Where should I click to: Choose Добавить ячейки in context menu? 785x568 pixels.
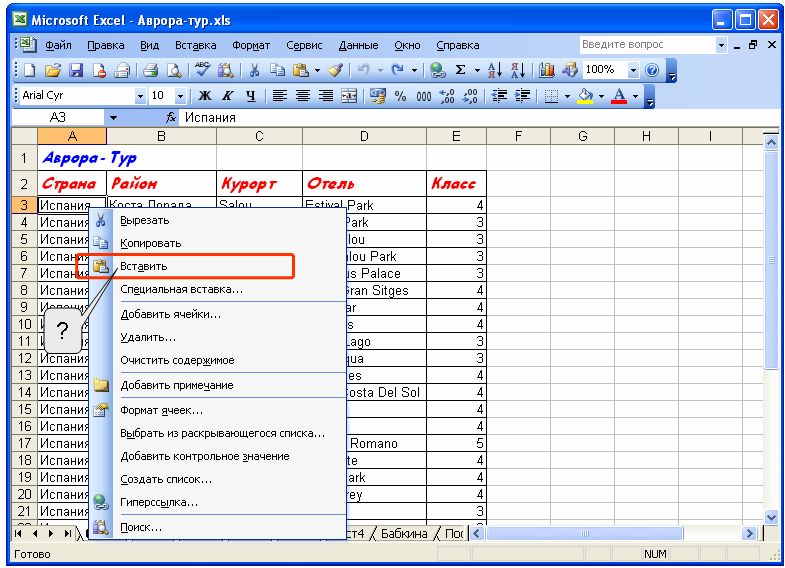(x=218, y=314)
